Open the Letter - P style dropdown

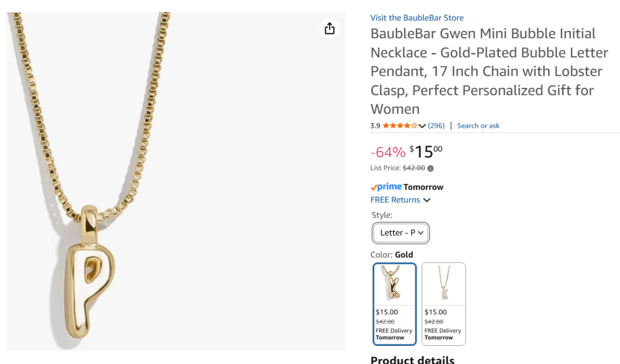401,233
